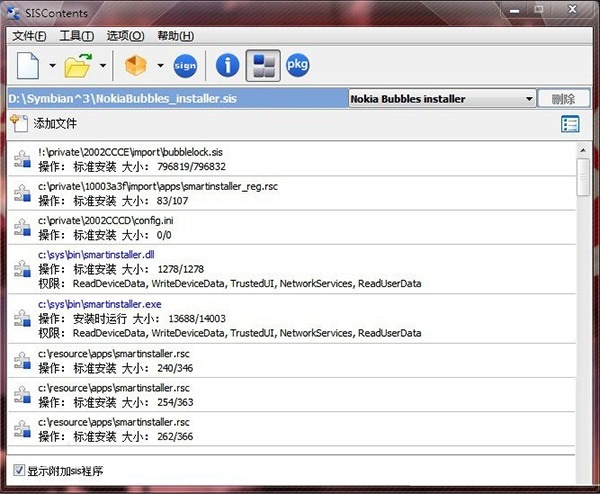Click the permissions line under smartinstaller.dll
Image resolution: width=600 pixels, height=494 pixels.
coord(230,284)
